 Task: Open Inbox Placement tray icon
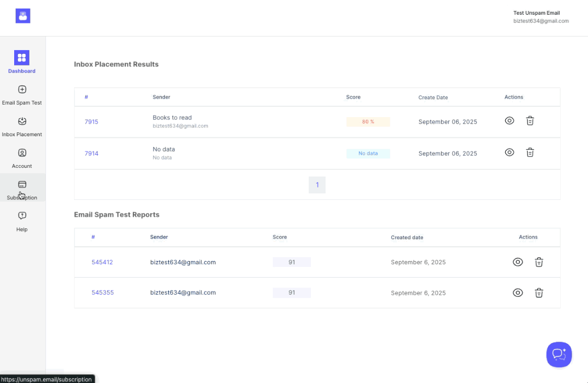(22, 121)
